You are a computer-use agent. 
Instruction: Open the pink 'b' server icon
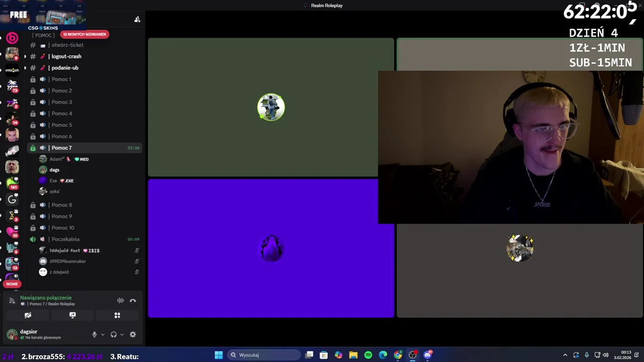pyautogui.click(x=12, y=38)
